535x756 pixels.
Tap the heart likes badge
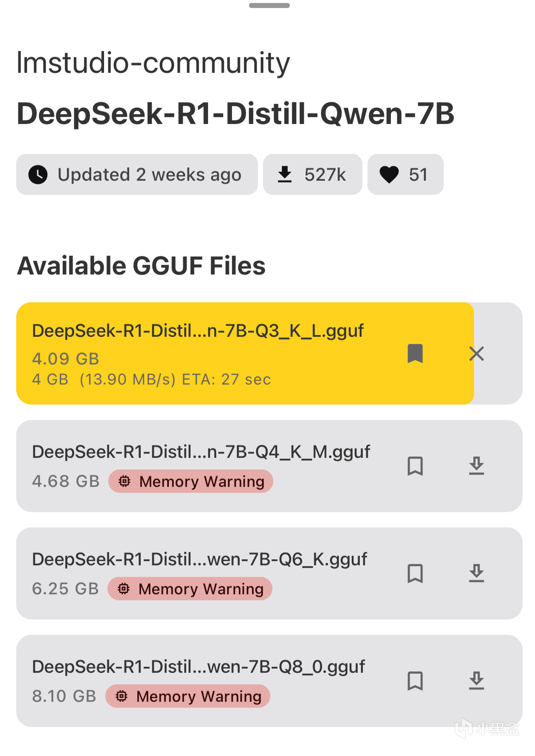(405, 174)
